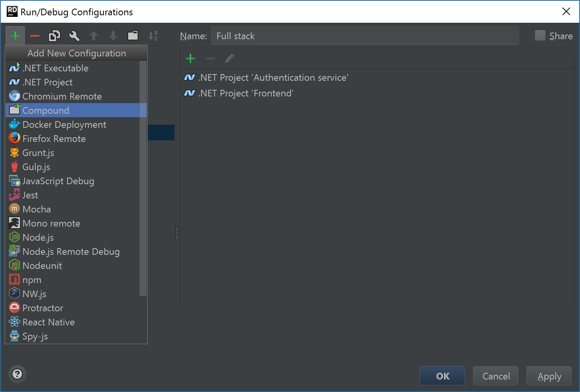Screen dimensions: 580x392
Task: Click the pencil edit icon in compound toolbar
Action: point(230,59)
